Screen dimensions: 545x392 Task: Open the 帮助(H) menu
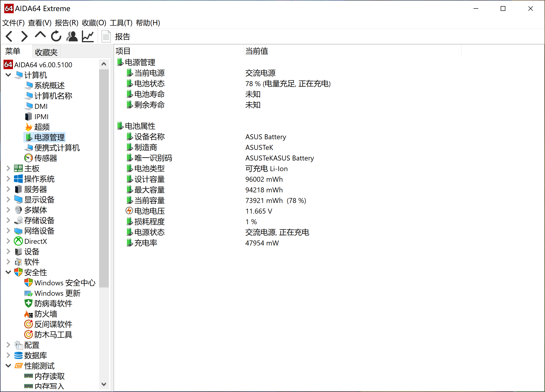148,23
